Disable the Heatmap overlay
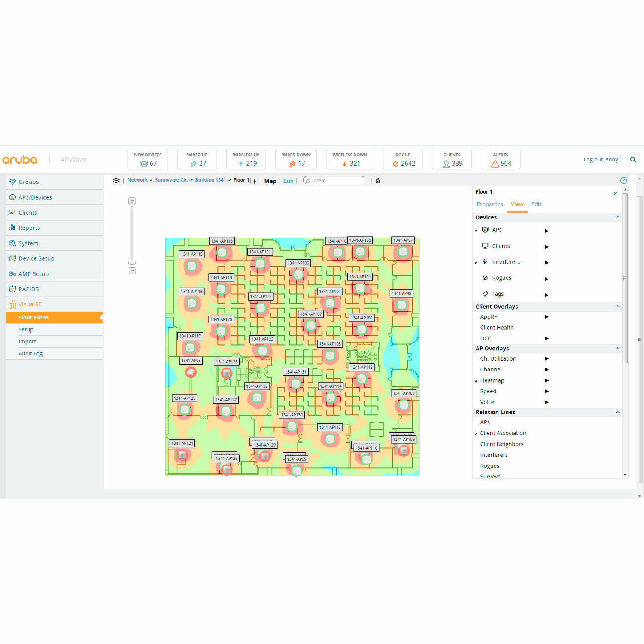644x644 pixels. [492, 380]
